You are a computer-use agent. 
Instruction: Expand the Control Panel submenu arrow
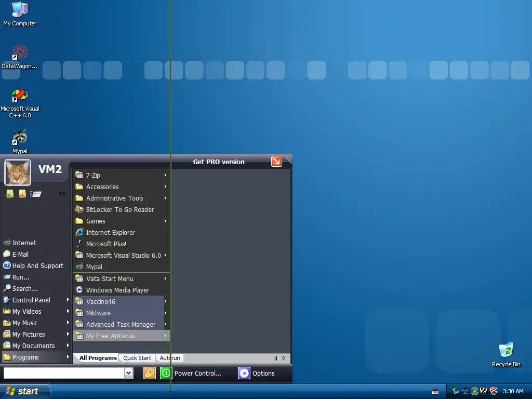click(68, 300)
